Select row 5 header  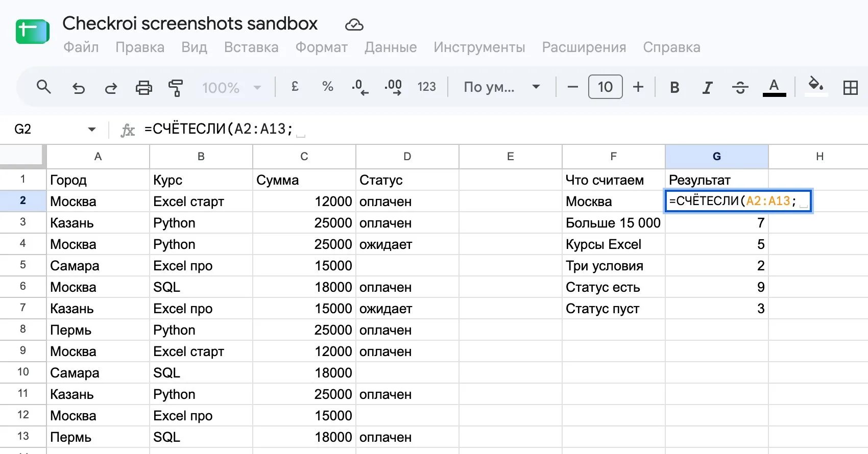tap(23, 265)
